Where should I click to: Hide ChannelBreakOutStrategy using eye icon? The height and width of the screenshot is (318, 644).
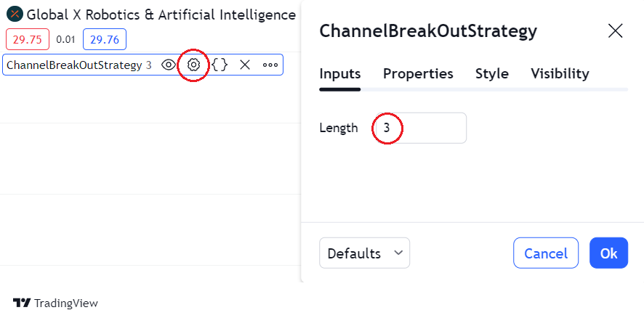click(x=168, y=65)
